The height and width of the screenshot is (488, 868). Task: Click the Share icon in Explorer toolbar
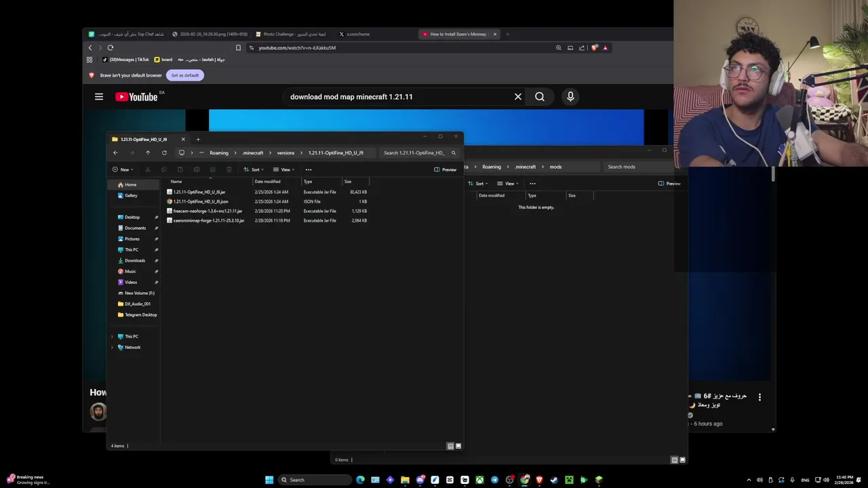213,169
